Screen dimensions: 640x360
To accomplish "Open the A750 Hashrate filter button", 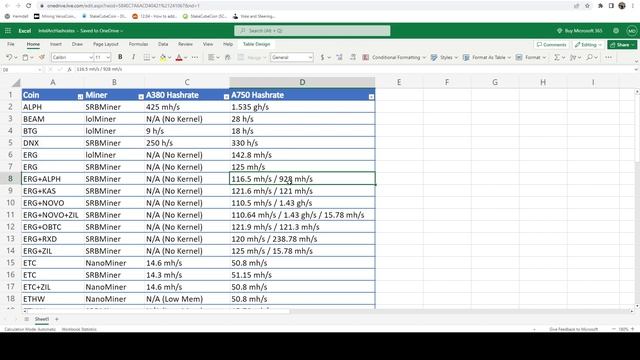I will pyautogui.click(x=371, y=97).
